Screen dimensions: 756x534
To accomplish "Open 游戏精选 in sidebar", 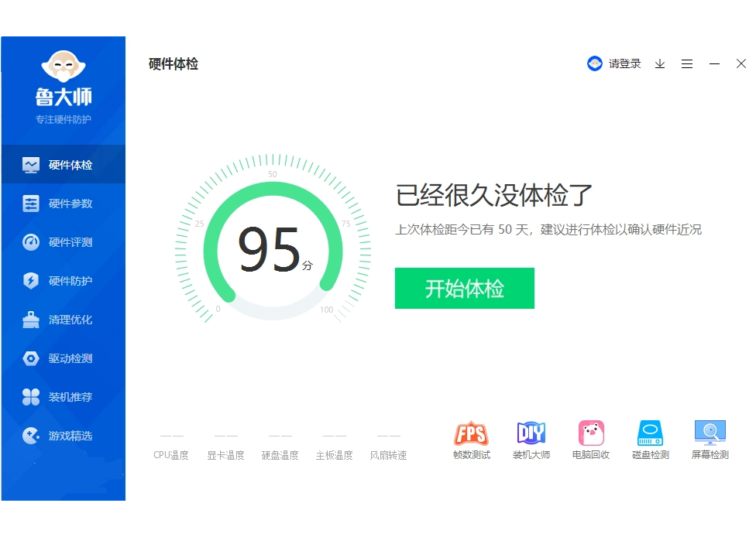I will (64, 436).
